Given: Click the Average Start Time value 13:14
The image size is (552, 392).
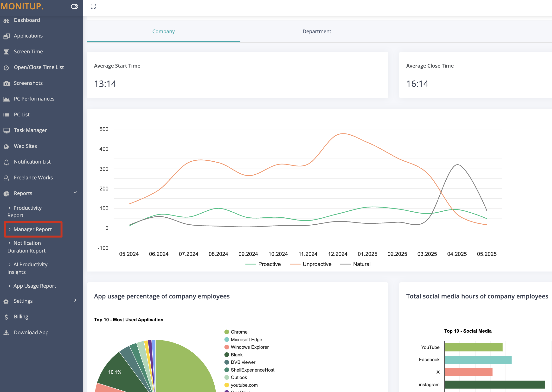Looking at the screenshot, I should coord(105,84).
